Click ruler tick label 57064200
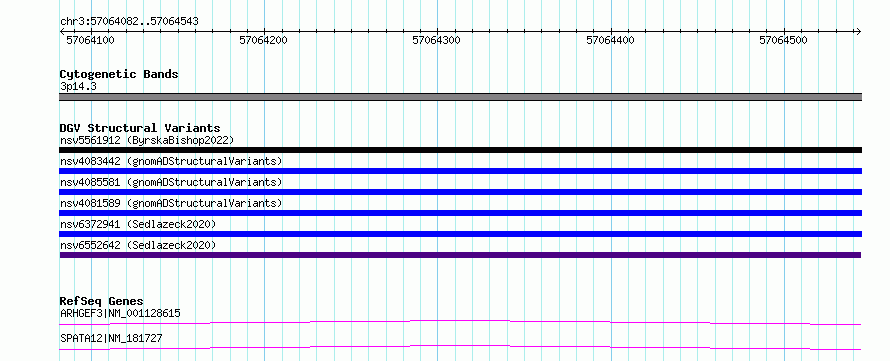 263,40
